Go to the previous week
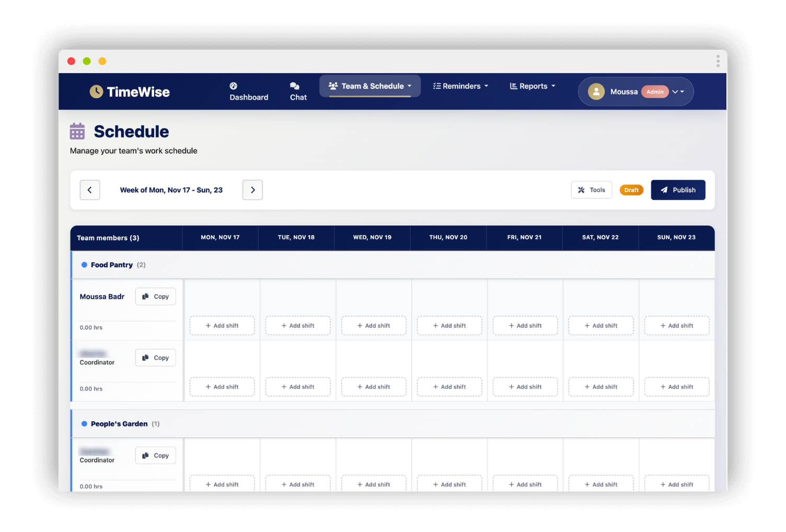Screen dimensions: 786x532 pos(90,190)
